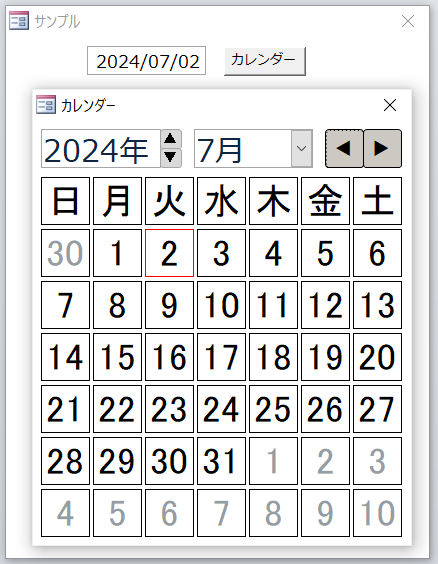Image resolution: width=438 pixels, height=564 pixels.
Task: Select day 27 on the calendar
Action: coord(378,409)
